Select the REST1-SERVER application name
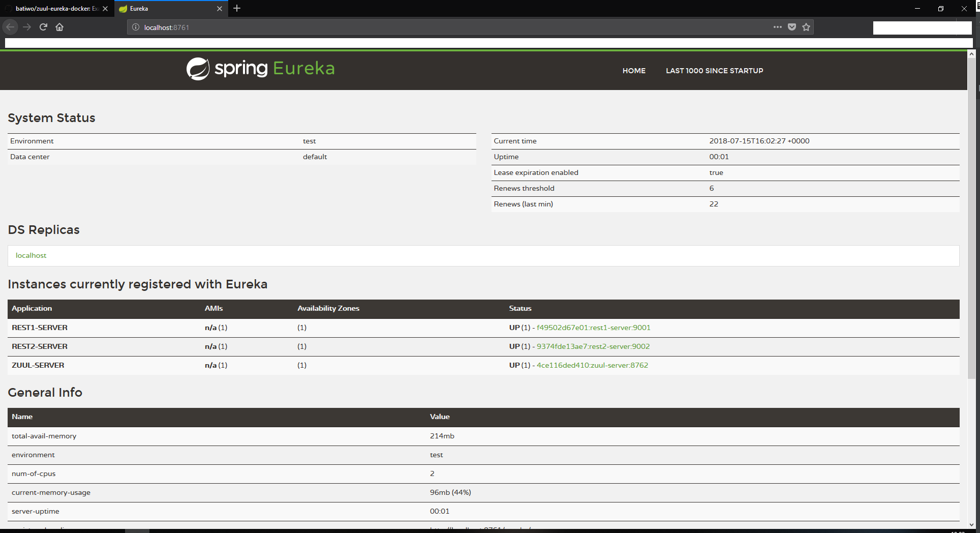 coord(40,328)
